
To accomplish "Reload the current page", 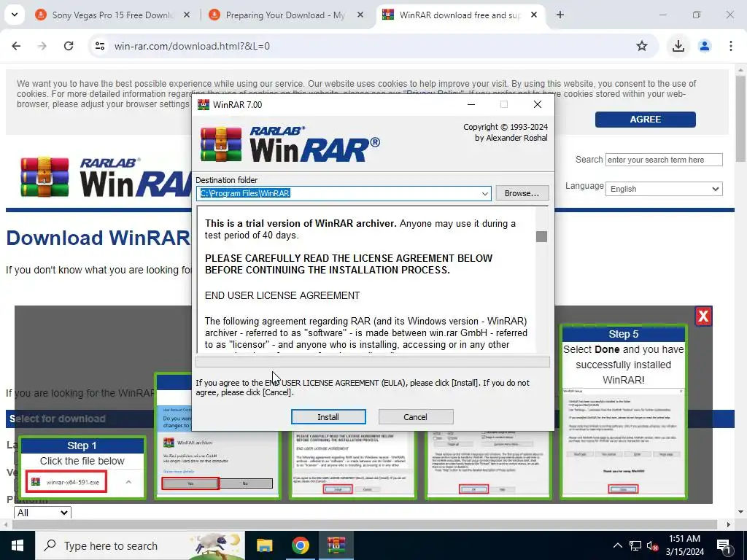I will tap(69, 46).
